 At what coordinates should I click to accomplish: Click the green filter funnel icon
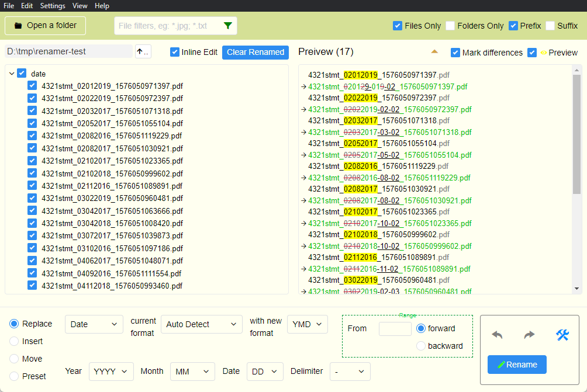point(228,26)
